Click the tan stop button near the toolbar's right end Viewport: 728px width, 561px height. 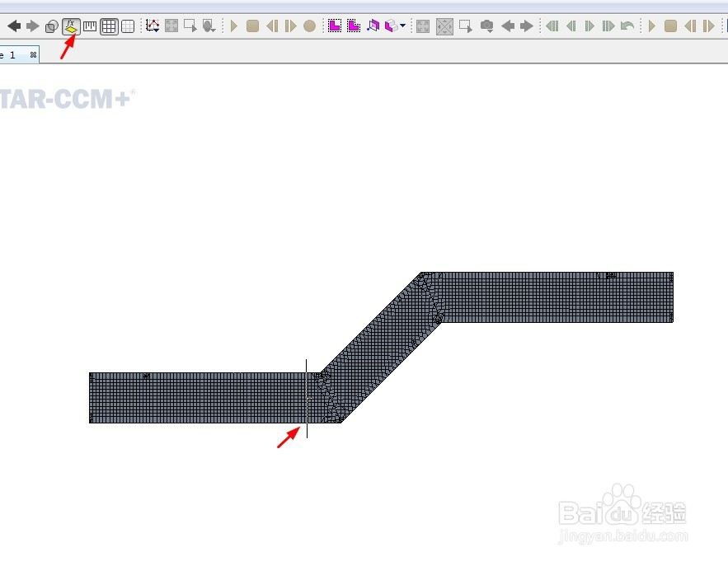click(670, 26)
